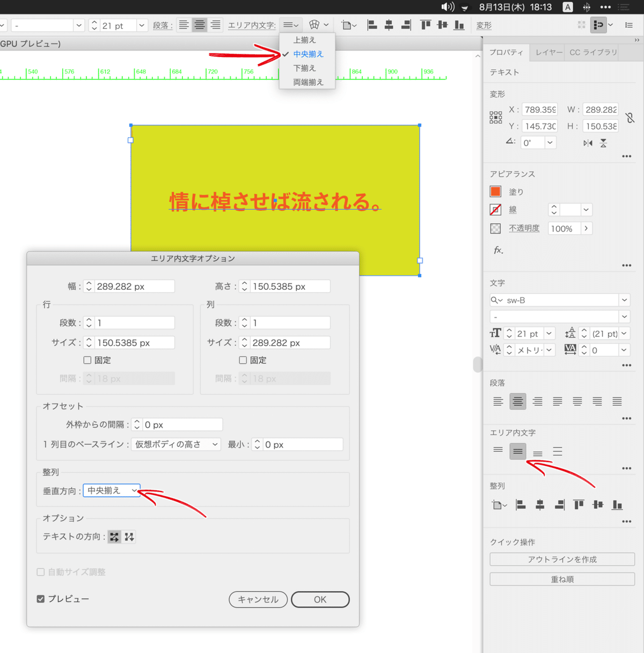Align left icon in Properties Paragraph section
The image size is (644, 653).
click(498, 401)
